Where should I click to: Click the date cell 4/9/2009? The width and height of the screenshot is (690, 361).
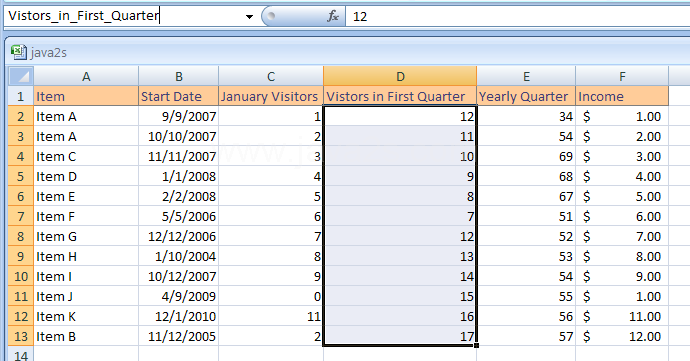[x=179, y=296]
